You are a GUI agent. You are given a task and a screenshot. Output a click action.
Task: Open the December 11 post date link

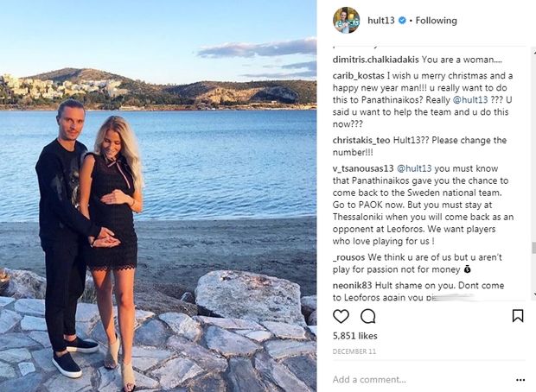(354, 351)
